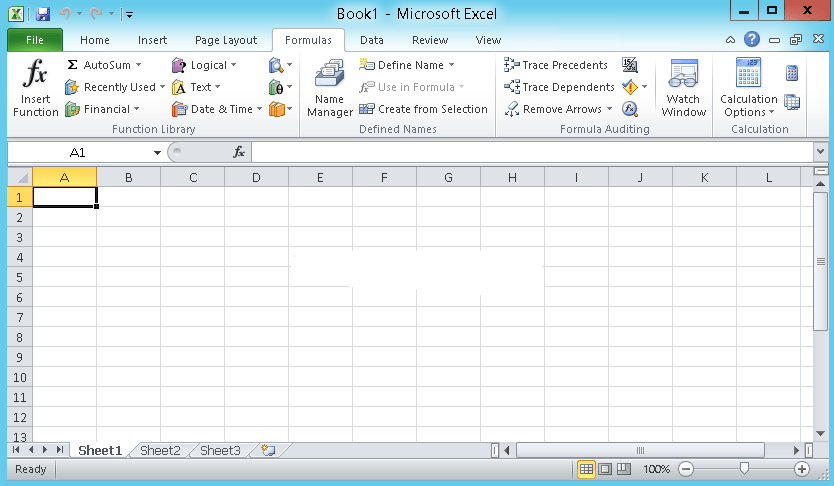
Task: Switch to Sheet2 tab
Action: point(160,451)
